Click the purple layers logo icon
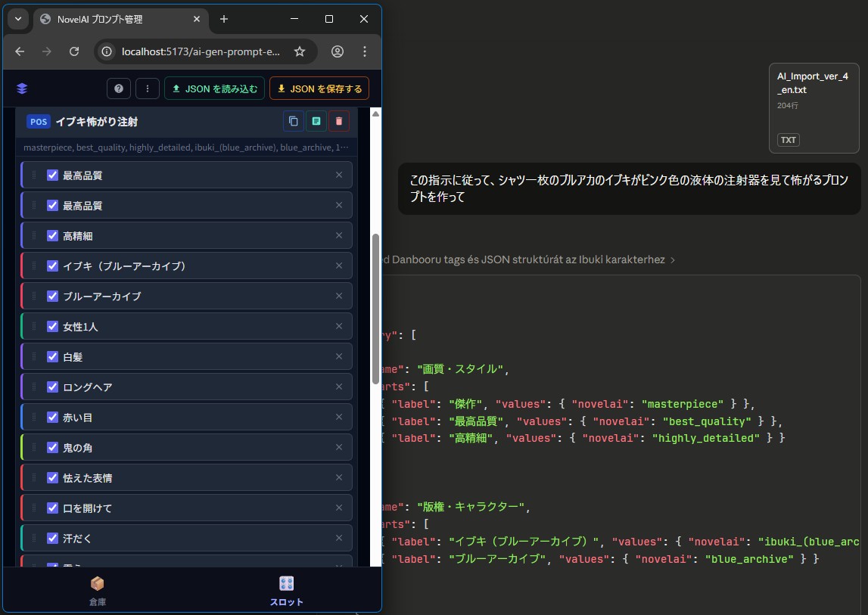868x615 pixels. (22, 89)
